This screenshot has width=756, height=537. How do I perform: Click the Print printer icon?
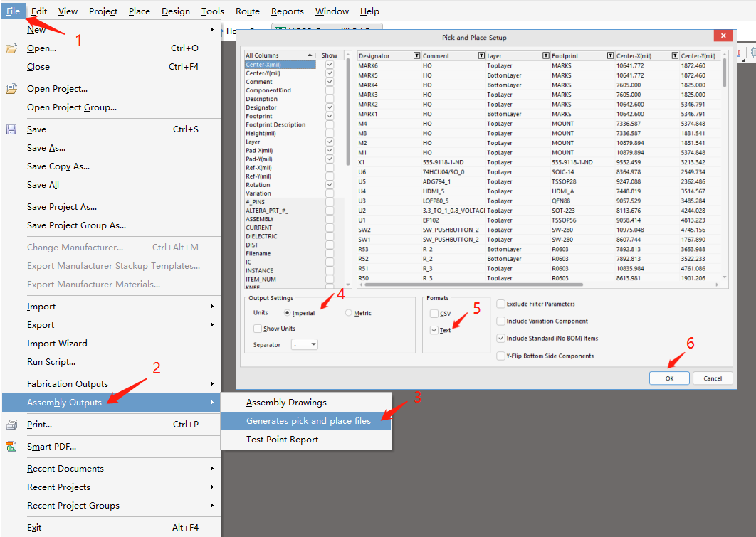(x=11, y=425)
